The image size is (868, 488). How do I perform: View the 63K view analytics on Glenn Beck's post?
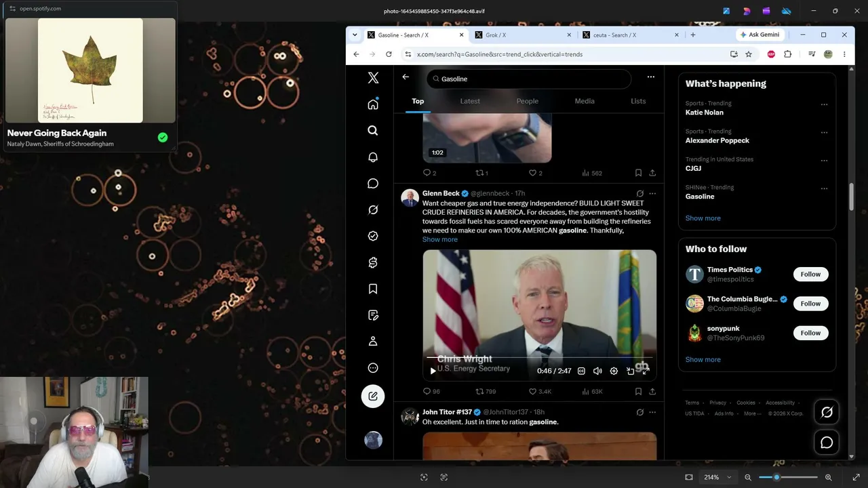tap(593, 391)
